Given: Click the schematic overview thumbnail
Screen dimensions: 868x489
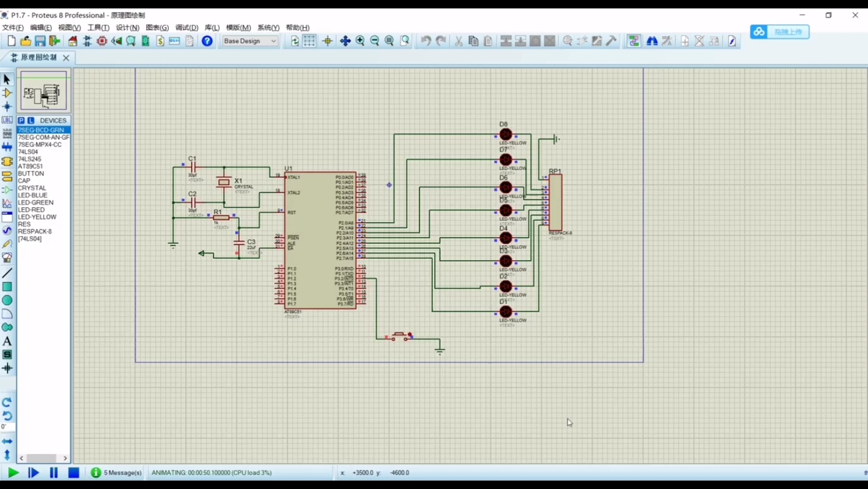Looking at the screenshot, I should (x=43, y=91).
